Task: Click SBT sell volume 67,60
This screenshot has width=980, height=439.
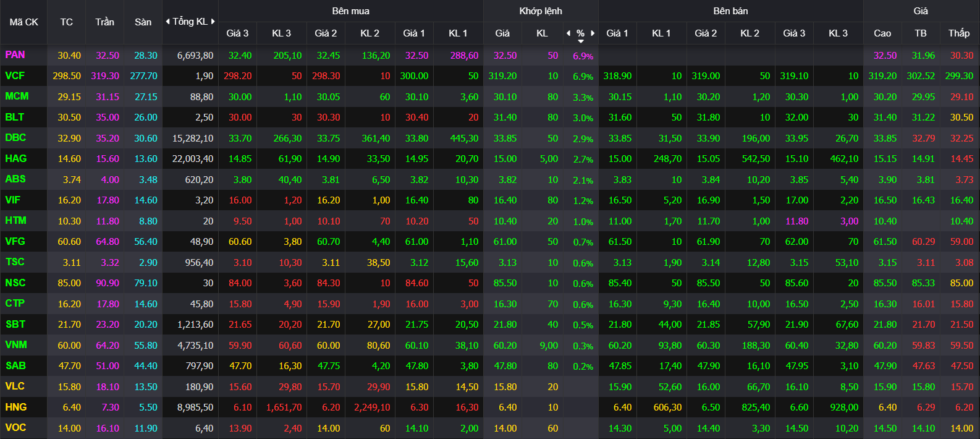Action: click(x=847, y=325)
